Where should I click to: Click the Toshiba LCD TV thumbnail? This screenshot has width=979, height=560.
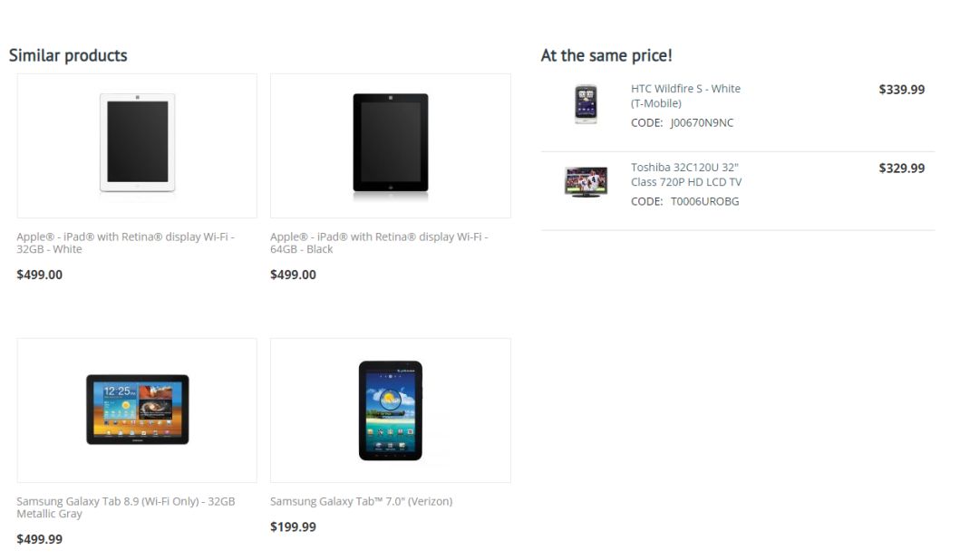point(585,182)
